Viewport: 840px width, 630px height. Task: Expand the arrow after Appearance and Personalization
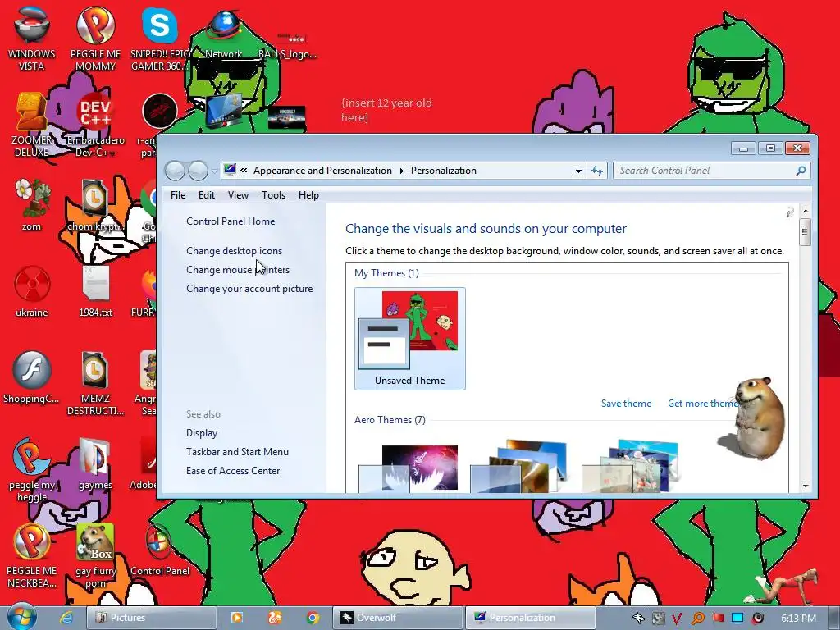click(402, 171)
